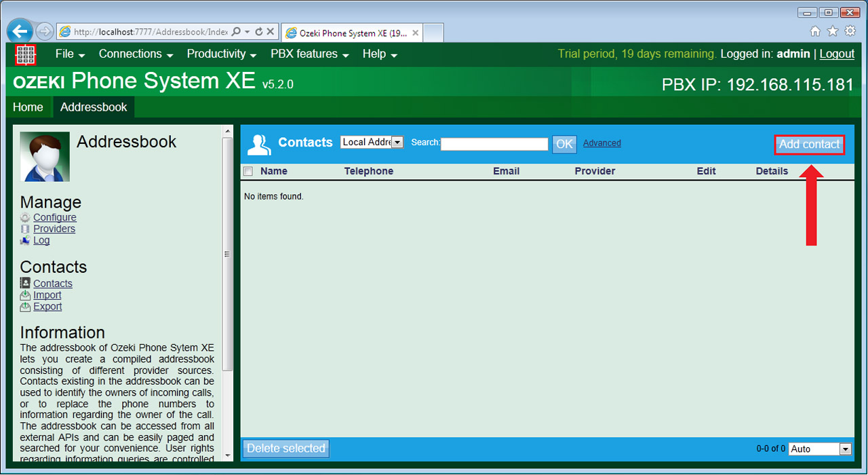This screenshot has height=475, width=868.
Task: Click the icon beside Import
Action: click(25, 295)
